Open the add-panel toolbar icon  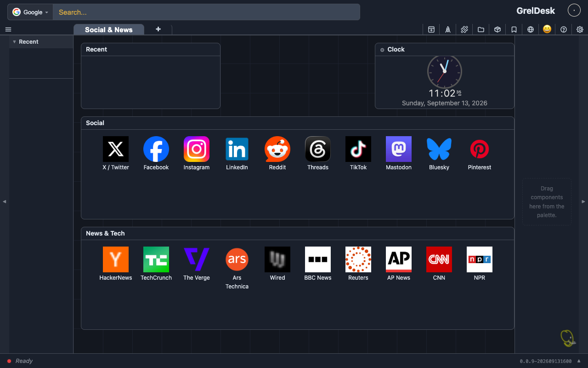(x=431, y=29)
